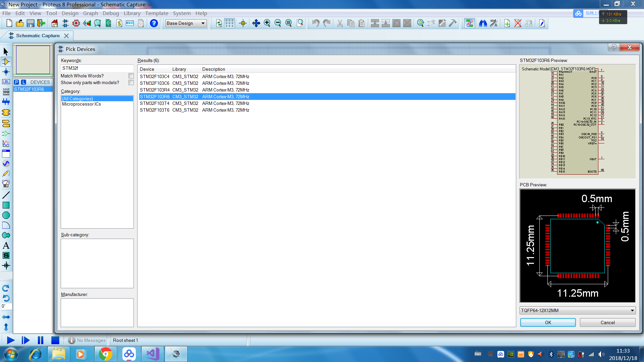Open the Library menu
This screenshot has width=644, height=362.
coord(132,13)
